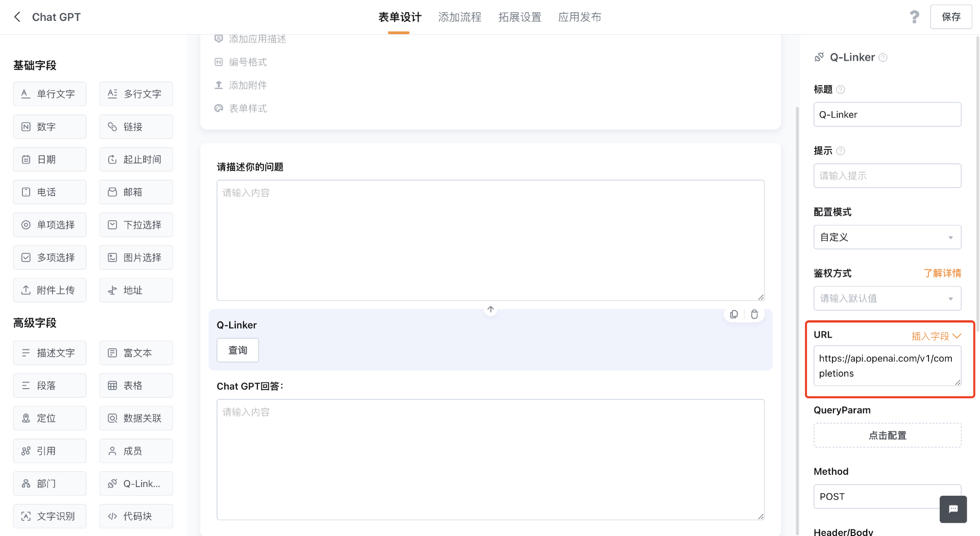Image resolution: width=980 pixels, height=536 pixels.
Task: Click the 查询 button in Q-Linker
Action: [x=237, y=350]
